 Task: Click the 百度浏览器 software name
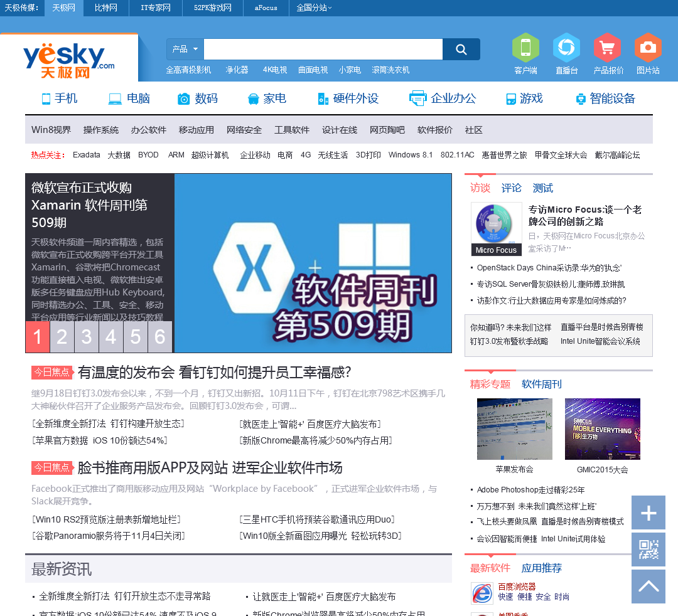(x=517, y=587)
